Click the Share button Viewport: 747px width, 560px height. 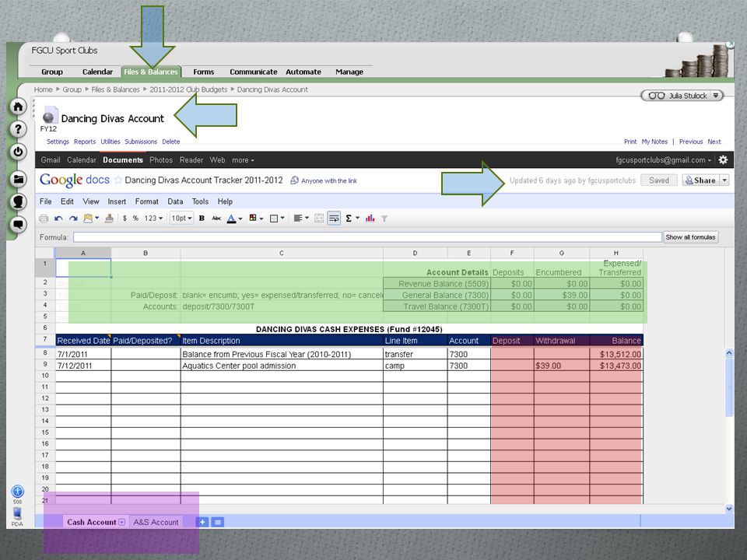tap(700, 180)
